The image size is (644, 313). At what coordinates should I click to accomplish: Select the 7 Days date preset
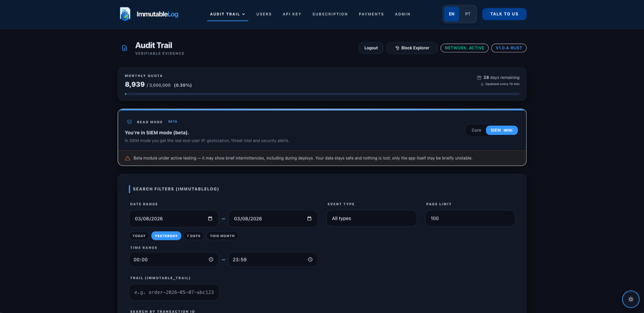coord(194,236)
